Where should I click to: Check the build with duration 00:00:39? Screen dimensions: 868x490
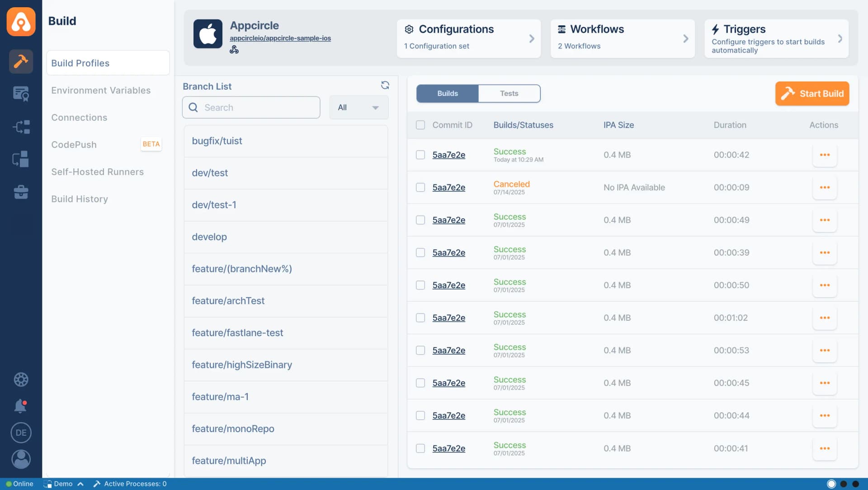(420, 252)
